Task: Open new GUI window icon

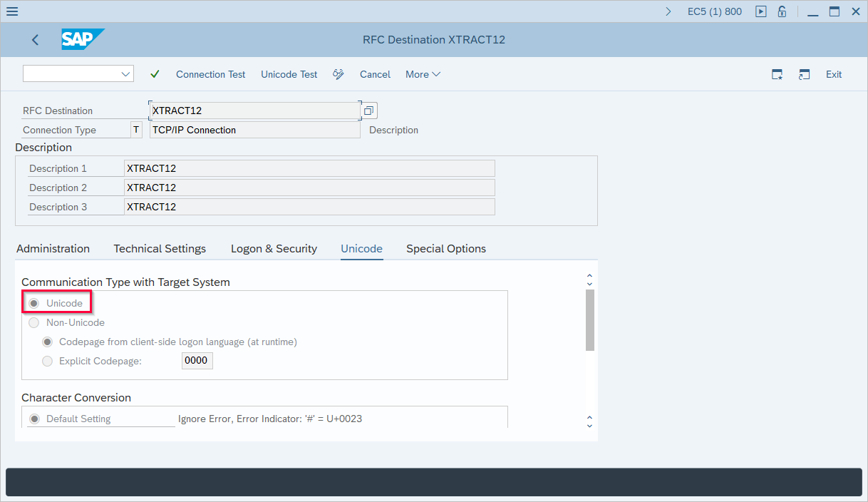Action: click(x=777, y=74)
